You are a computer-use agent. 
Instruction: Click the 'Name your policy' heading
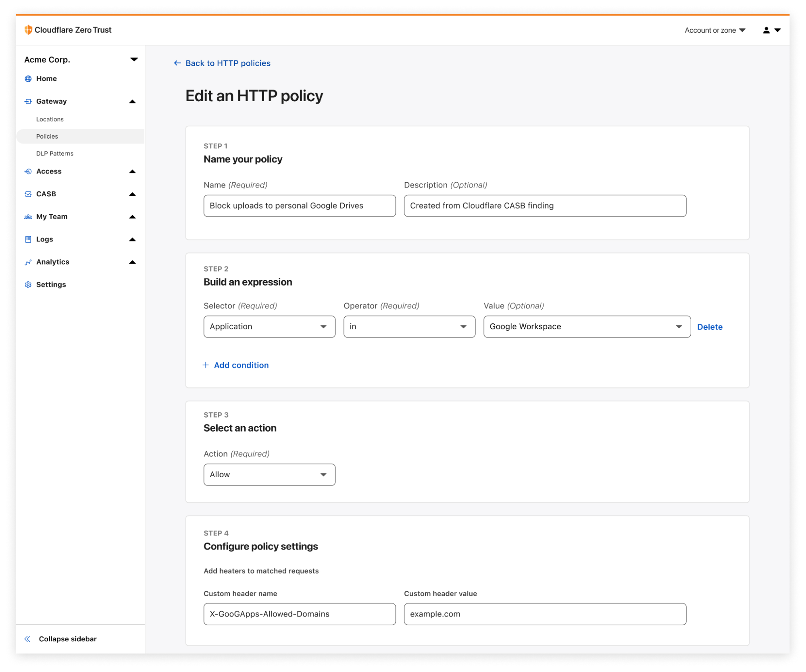[243, 159]
